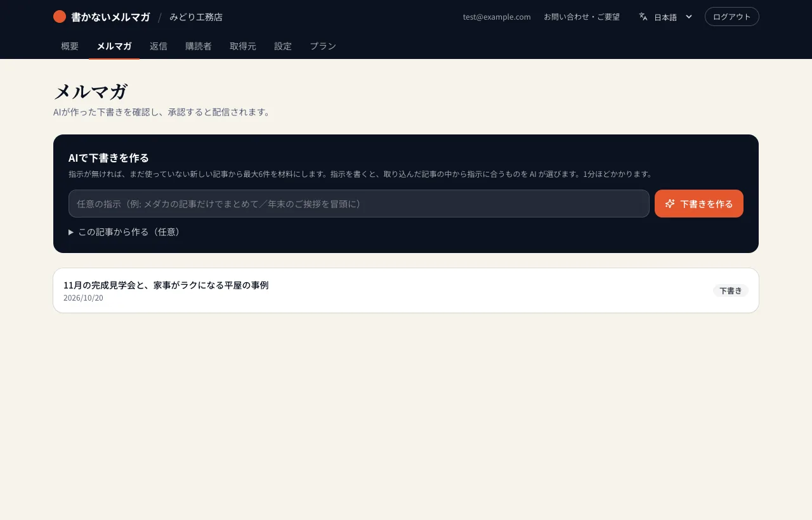Open the 設定 tab
812x520 pixels.
point(283,46)
